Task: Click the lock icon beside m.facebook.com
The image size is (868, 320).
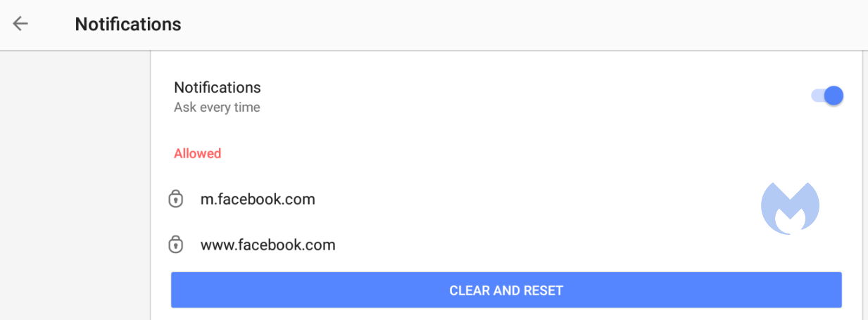Action: pyautogui.click(x=175, y=199)
